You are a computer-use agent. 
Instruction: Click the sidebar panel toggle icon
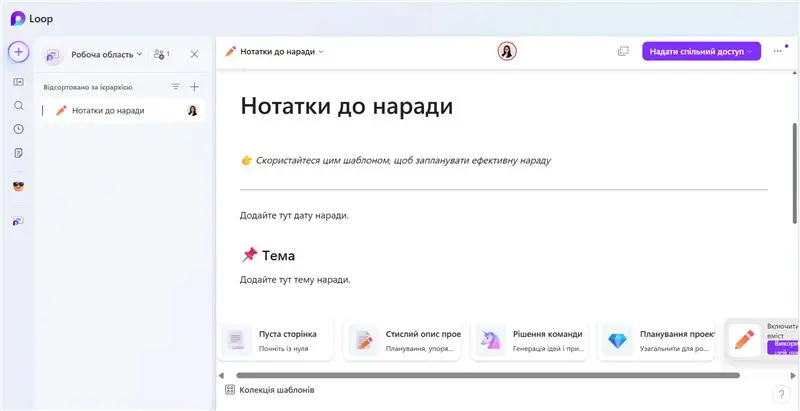[18, 81]
